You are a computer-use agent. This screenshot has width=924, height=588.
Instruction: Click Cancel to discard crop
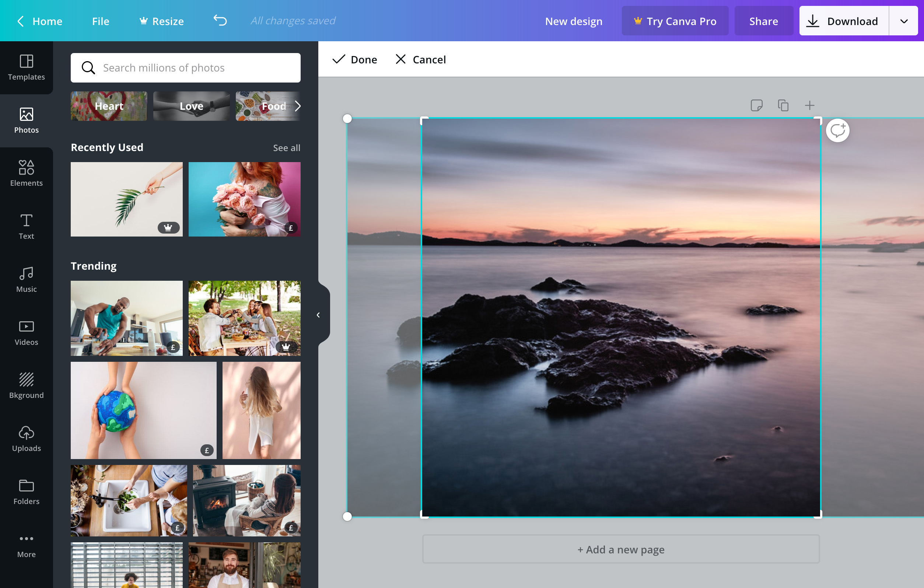click(x=420, y=59)
